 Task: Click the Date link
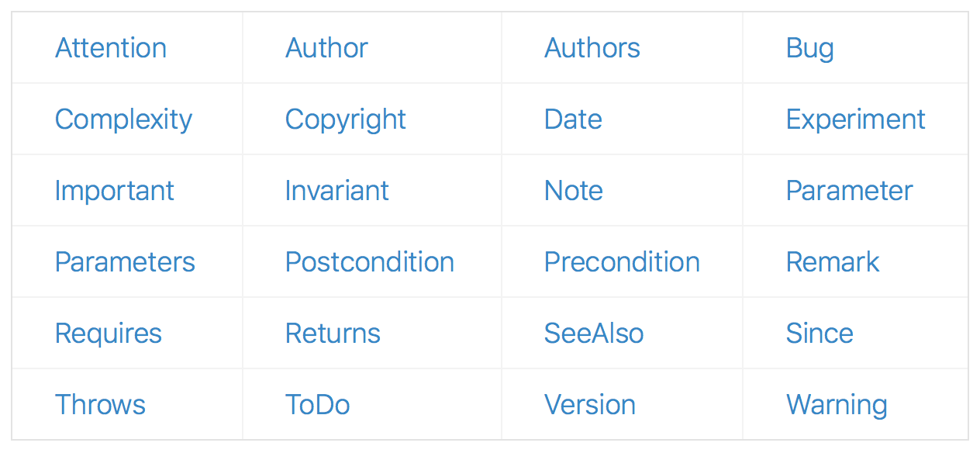point(573,119)
